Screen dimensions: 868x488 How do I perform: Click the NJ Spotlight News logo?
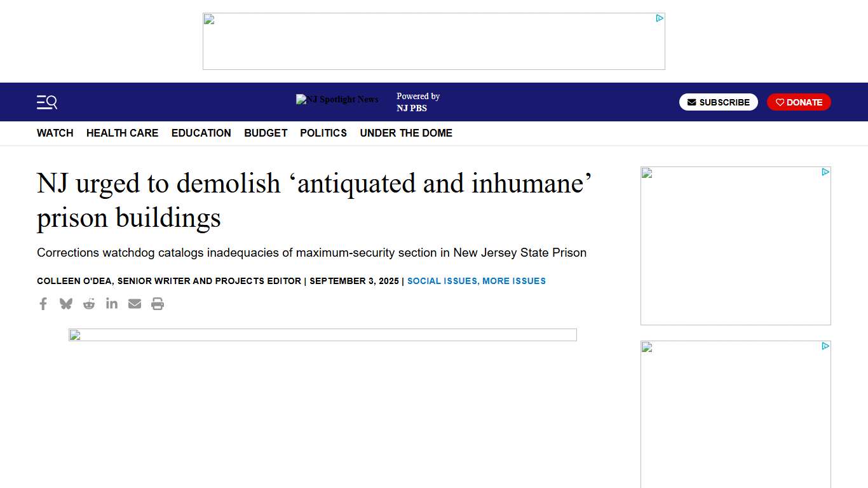(337, 100)
